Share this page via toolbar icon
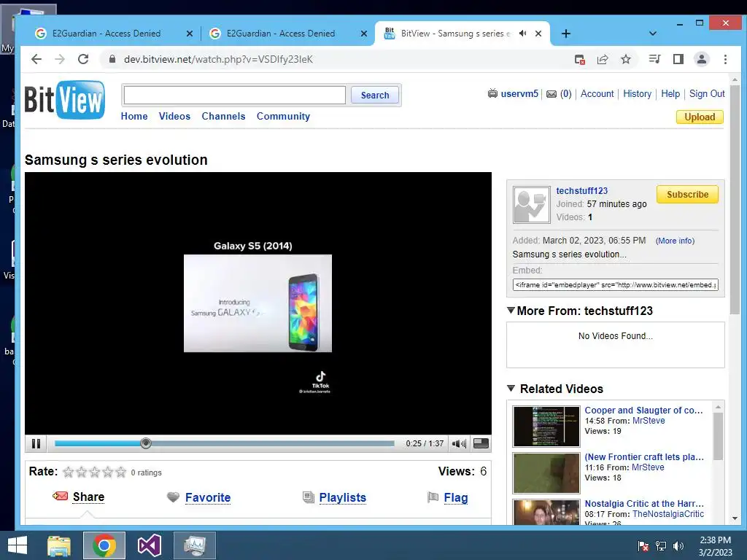This screenshot has height=560, width=747. (603, 59)
